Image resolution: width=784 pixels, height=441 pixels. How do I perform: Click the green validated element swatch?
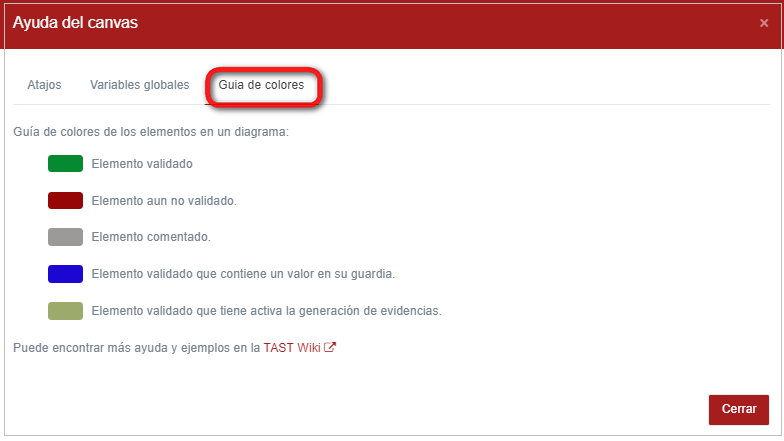(x=65, y=164)
